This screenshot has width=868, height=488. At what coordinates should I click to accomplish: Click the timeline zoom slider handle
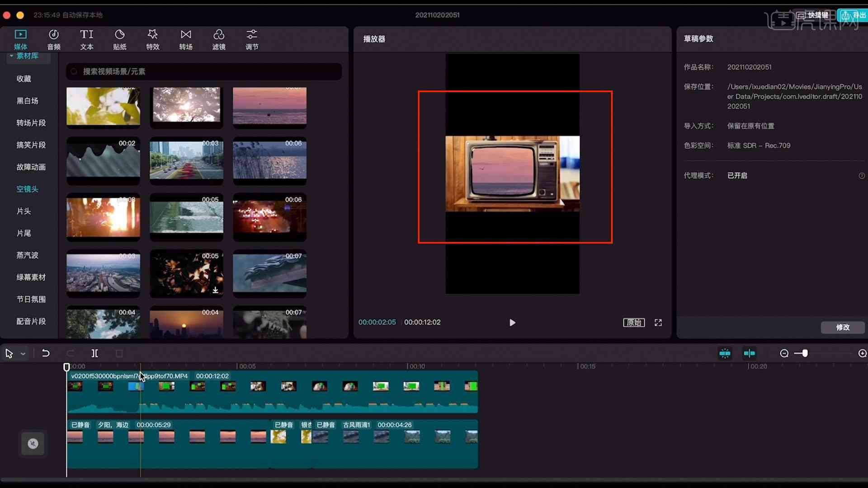(x=805, y=353)
